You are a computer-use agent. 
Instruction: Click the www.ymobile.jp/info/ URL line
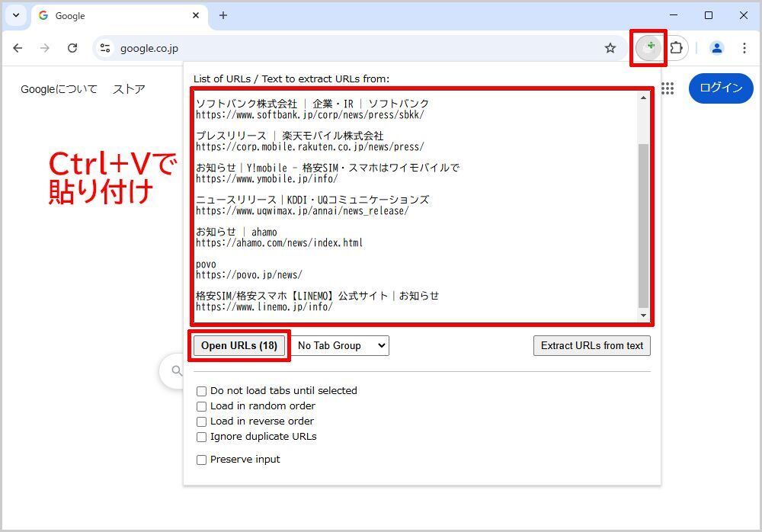[267, 179]
